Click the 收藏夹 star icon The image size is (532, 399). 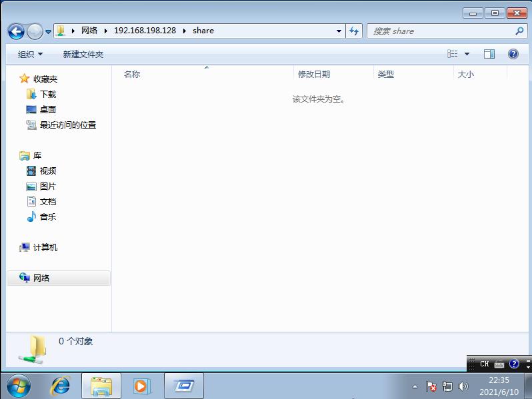[x=25, y=79]
